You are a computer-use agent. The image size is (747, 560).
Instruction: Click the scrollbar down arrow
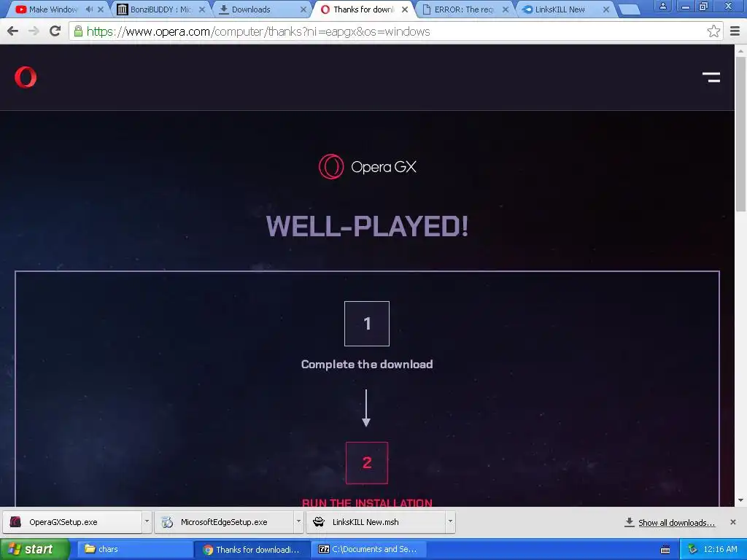click(x=741, y=500)
